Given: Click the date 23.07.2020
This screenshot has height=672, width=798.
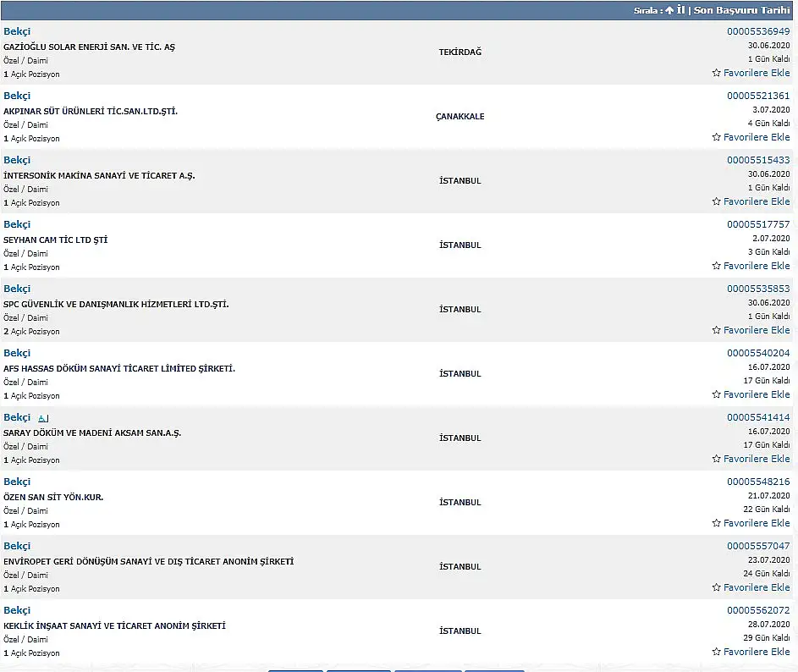Looking at the screenshot, I should tap(769, 560).
